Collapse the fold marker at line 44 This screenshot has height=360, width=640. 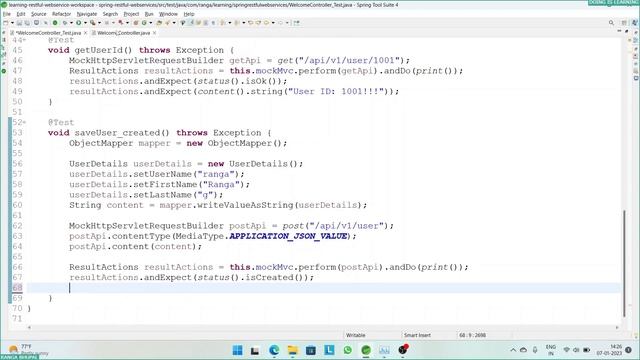(25, 40)
